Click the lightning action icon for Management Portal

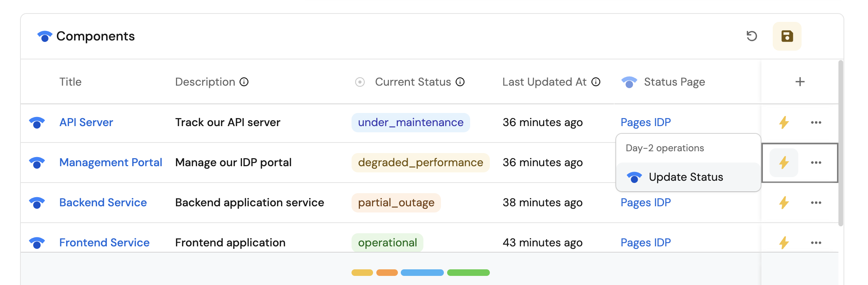coord(784,163)
